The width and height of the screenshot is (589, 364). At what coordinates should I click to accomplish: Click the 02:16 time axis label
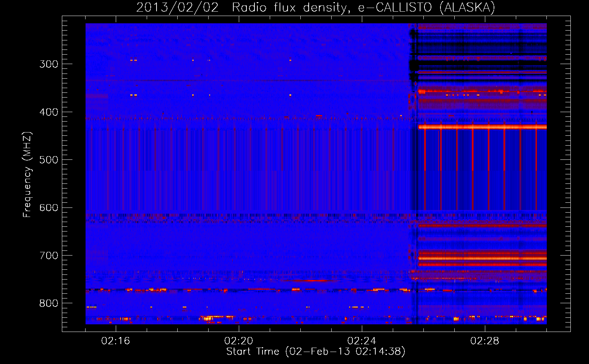116,341
